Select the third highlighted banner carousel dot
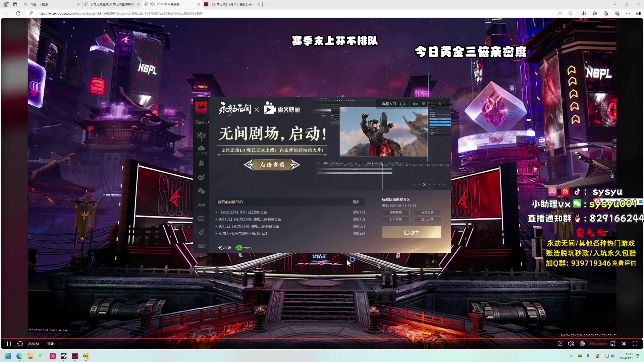The image size is (644, 362). (424, 185)
